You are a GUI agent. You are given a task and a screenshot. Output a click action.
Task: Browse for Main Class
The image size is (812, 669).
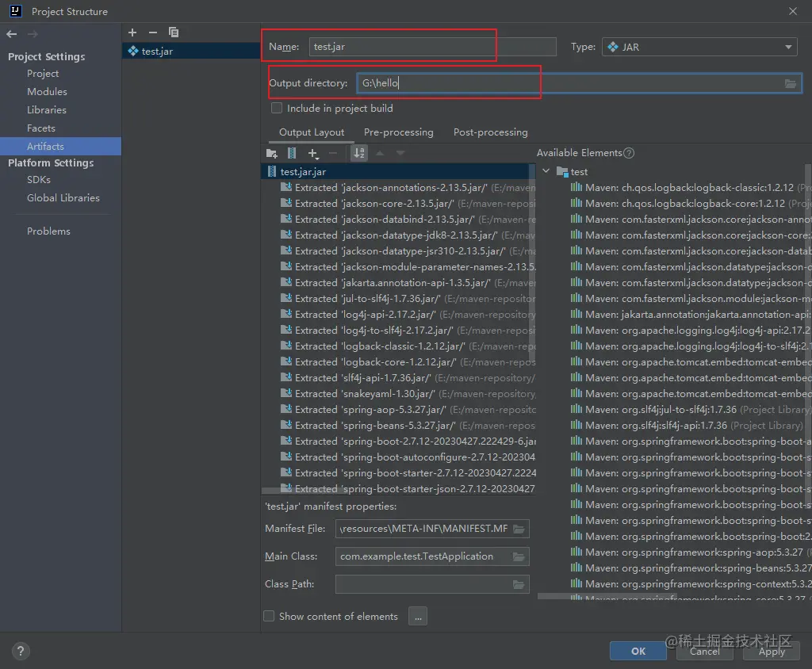[519, 556]
